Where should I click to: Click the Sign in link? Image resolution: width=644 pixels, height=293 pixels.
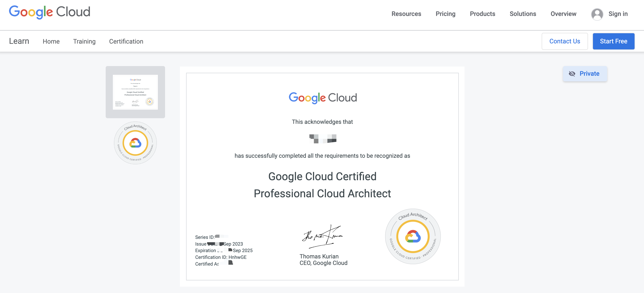pos(618,14)
